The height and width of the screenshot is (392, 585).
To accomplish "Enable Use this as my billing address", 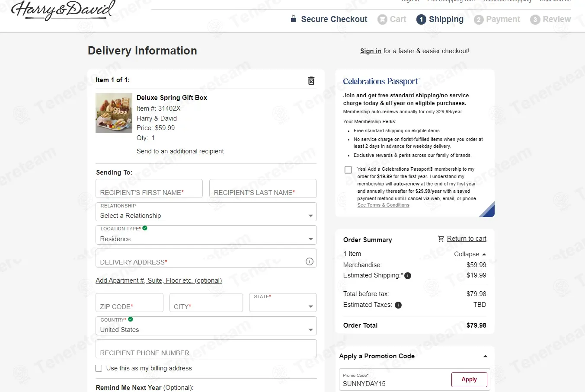I will click(x=99, y=368).
